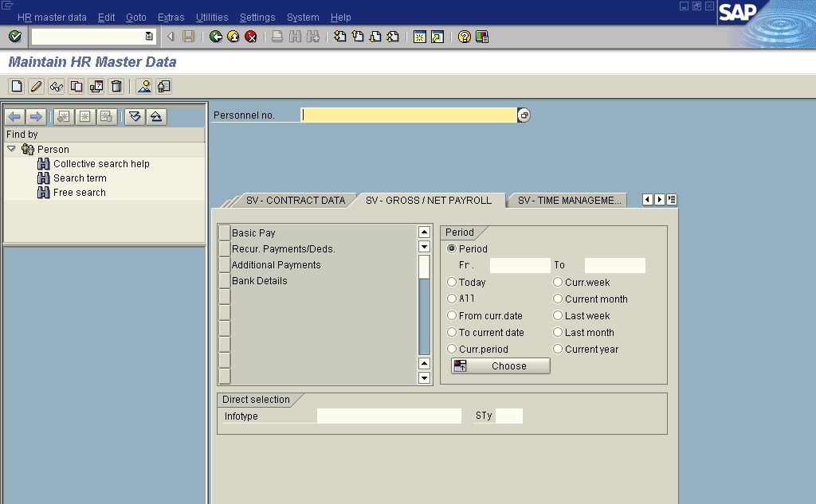Collapse the Person tree node

click(11, 149)
